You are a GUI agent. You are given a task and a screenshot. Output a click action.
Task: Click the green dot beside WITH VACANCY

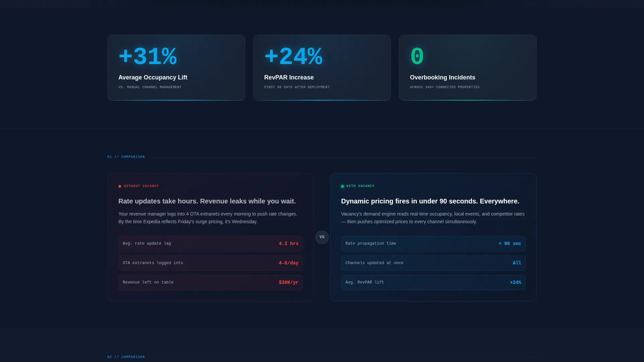[x=342, y=186]
